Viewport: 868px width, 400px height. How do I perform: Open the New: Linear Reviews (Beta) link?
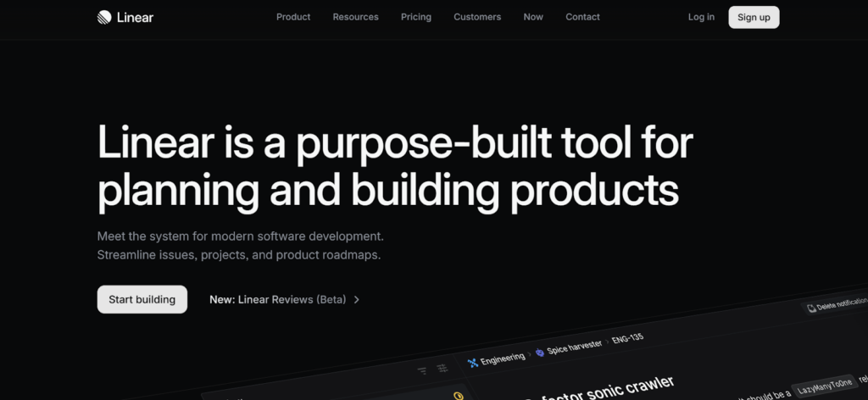click(285, 299)
